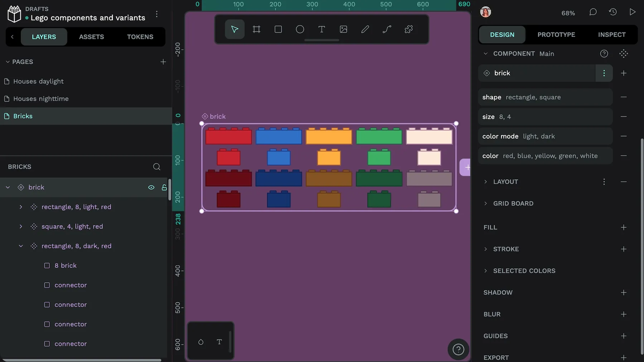The height and width of the screenshot is (362, 644).
Task: Check the first connector layer checkbox
Action: pyautogui.click(x=47, y=285)
